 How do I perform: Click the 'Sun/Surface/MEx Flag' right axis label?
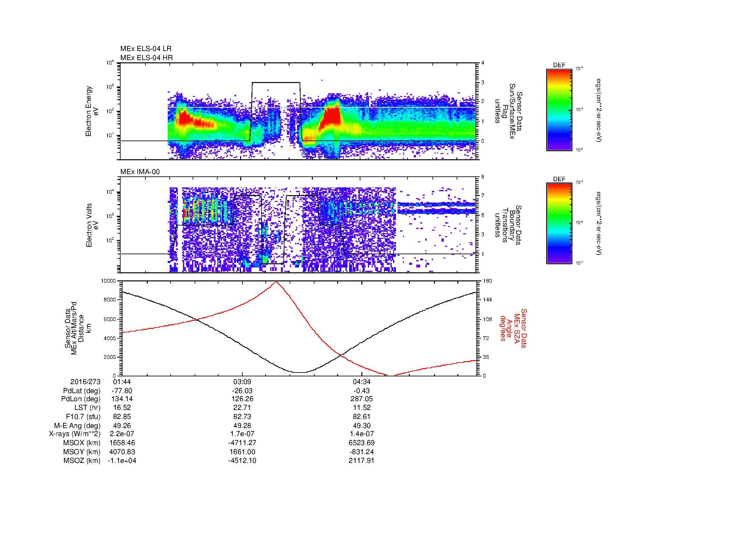coord(508,111)
